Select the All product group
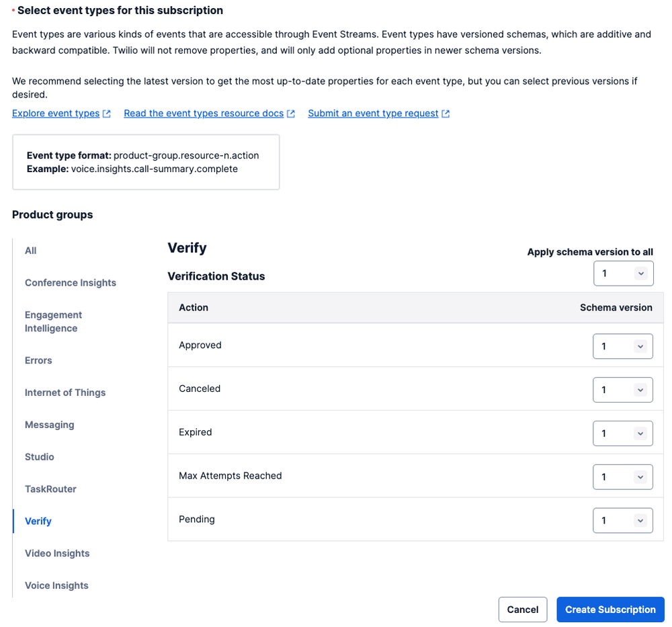 click(x=30, y=250)
